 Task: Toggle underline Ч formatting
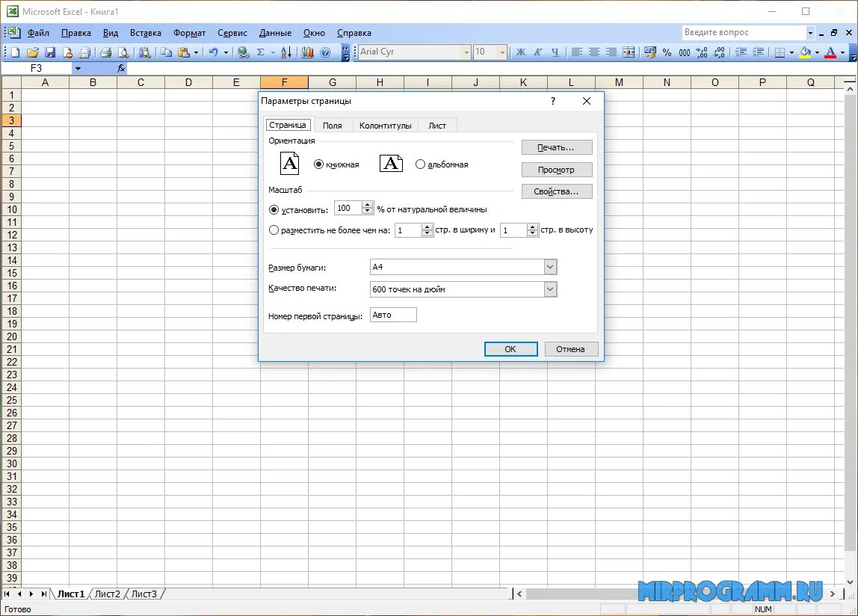[555, 52]
